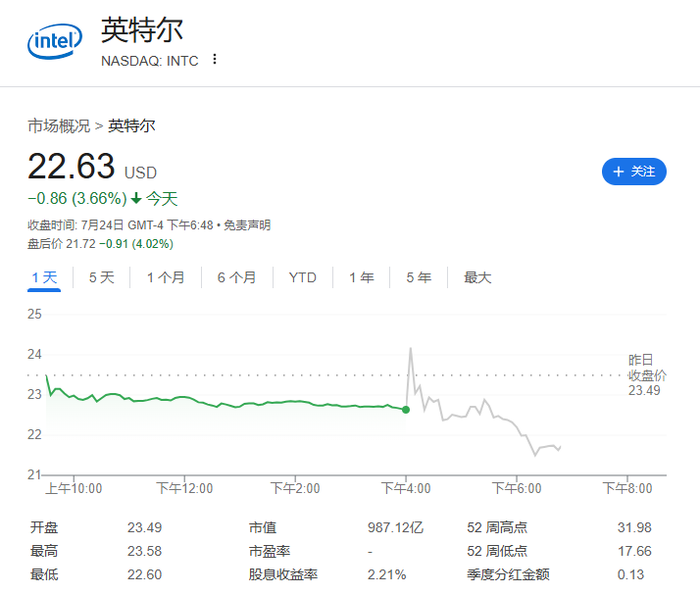Click the 22.63 current price

point(71,166)
